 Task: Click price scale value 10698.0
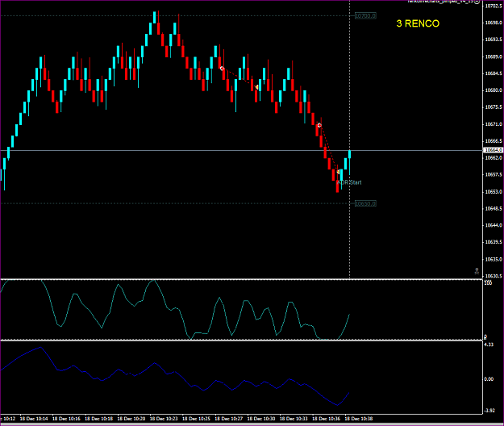pos(494,23)
